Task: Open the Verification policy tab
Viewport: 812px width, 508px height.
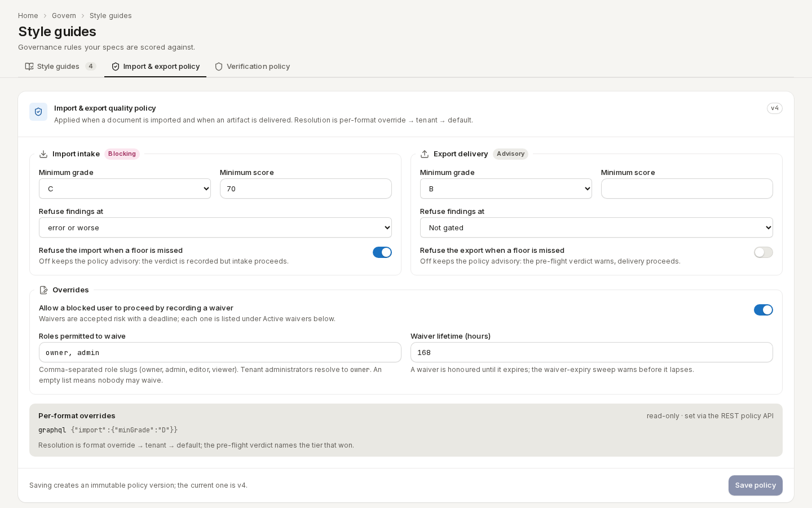Action: click(252, 67)
